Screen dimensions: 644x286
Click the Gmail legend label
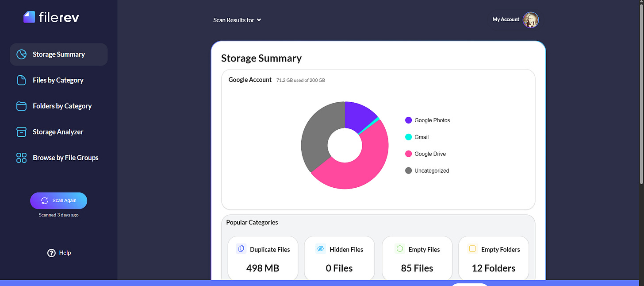pyautogui.click(x=422, y=137)
